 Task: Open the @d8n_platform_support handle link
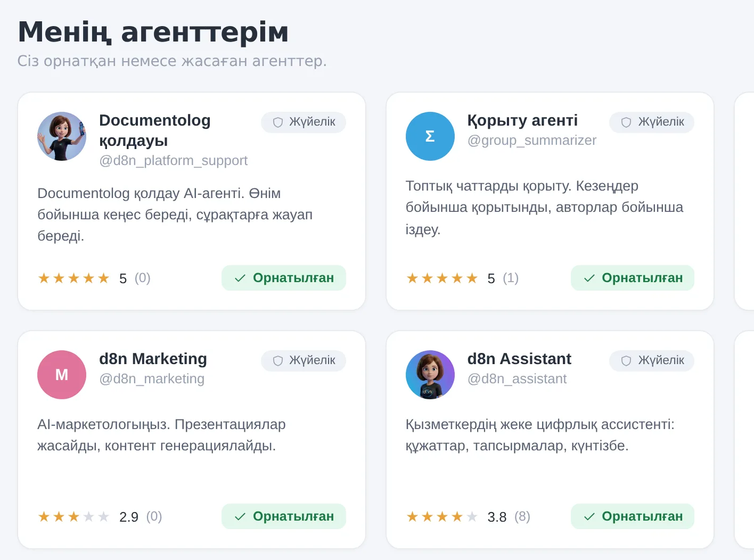(x=173, y=161)
